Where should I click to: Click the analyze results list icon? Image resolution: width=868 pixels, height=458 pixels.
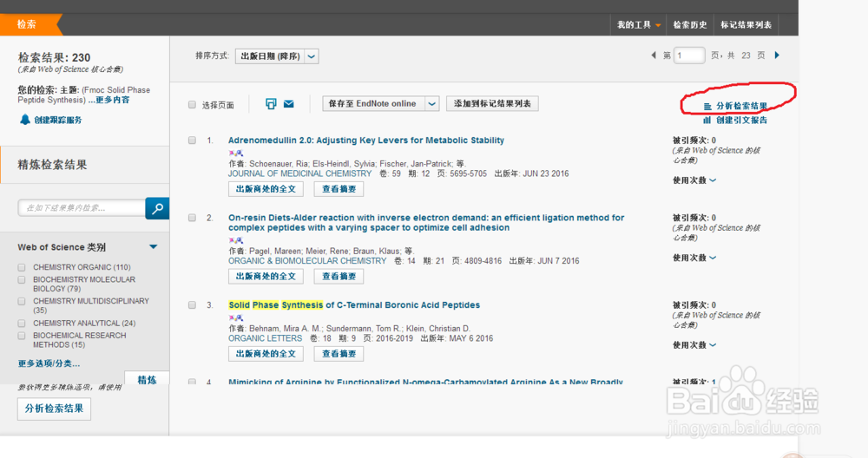coord(707,106)
